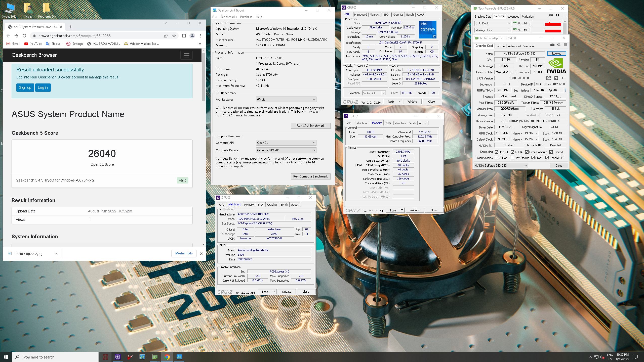Click Lookup button in GPU-Z

pos(556,54)
